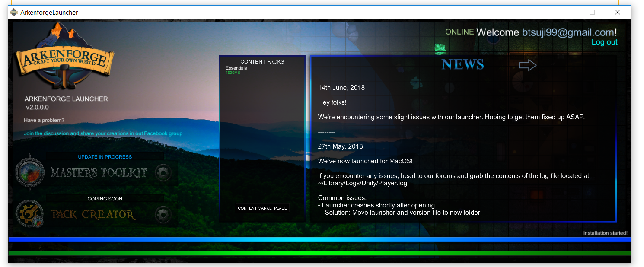Screen dimensions: 644x267
Task: Open Pack Creator settings gear
Action: pos(163,214)
